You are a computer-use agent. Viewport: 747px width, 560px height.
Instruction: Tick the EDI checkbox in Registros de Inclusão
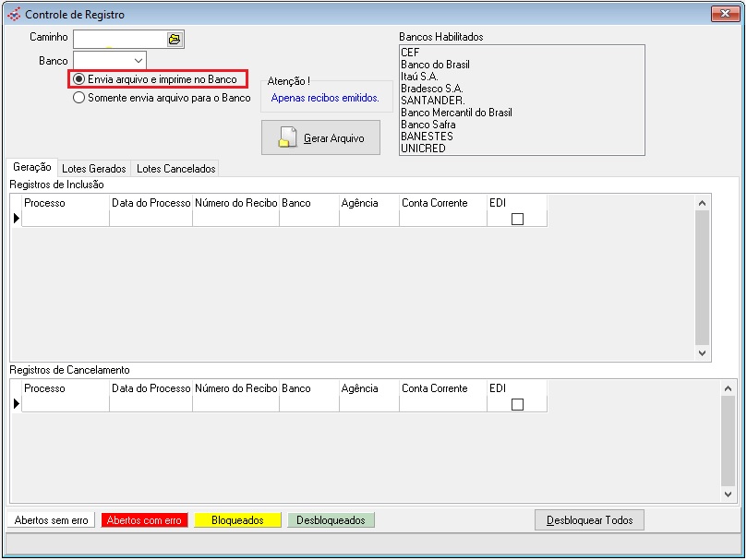tap(517, 219)
